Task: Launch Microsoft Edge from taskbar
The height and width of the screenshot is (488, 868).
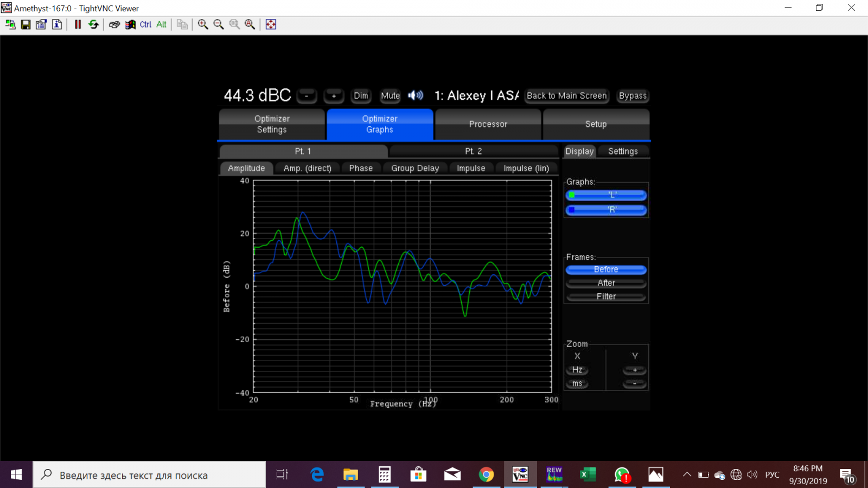Action: pos(317,475)
